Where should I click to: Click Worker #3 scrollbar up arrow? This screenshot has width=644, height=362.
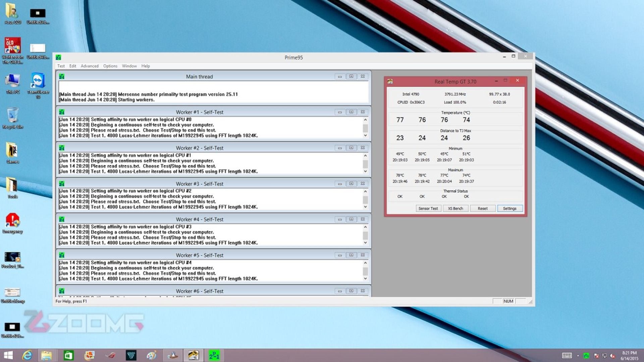[x=365, y=191]
